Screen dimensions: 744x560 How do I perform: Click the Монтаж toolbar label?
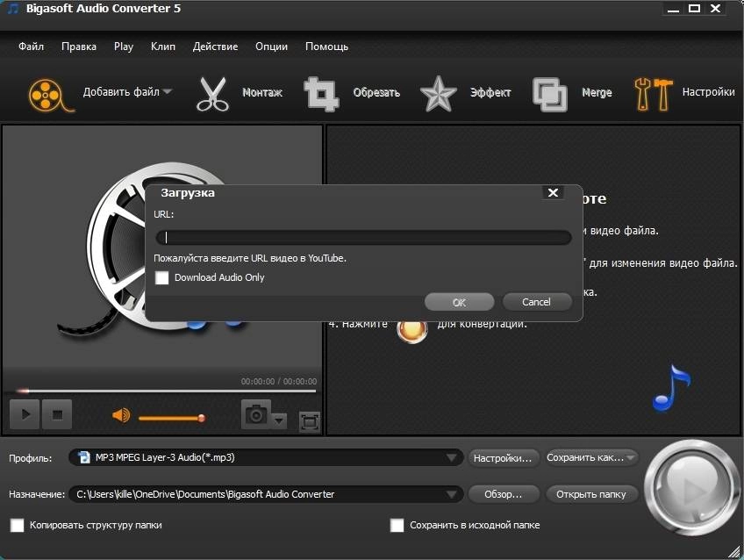point(262,92)
